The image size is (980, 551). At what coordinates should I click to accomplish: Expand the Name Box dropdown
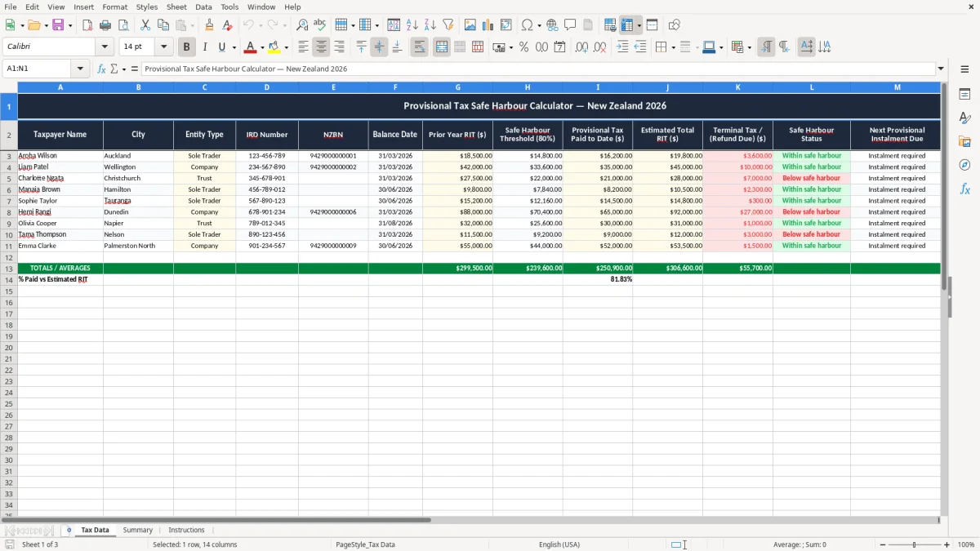(x=80, y=69)
